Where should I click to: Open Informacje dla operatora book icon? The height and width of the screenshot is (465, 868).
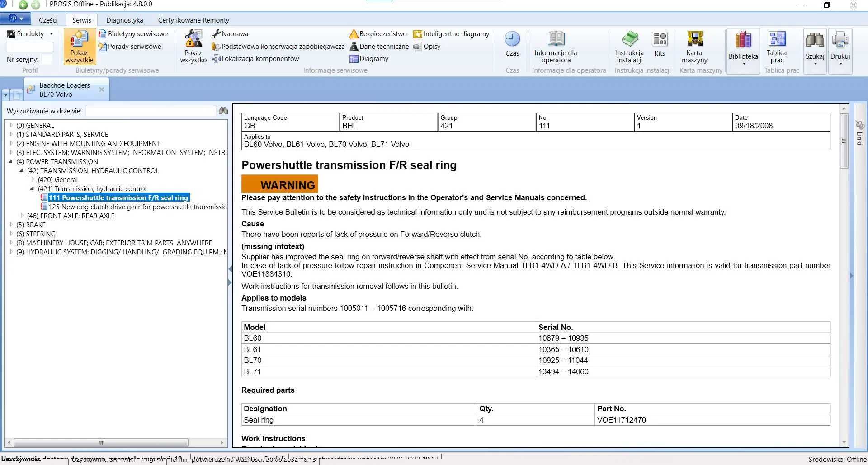tap(556, 47)
